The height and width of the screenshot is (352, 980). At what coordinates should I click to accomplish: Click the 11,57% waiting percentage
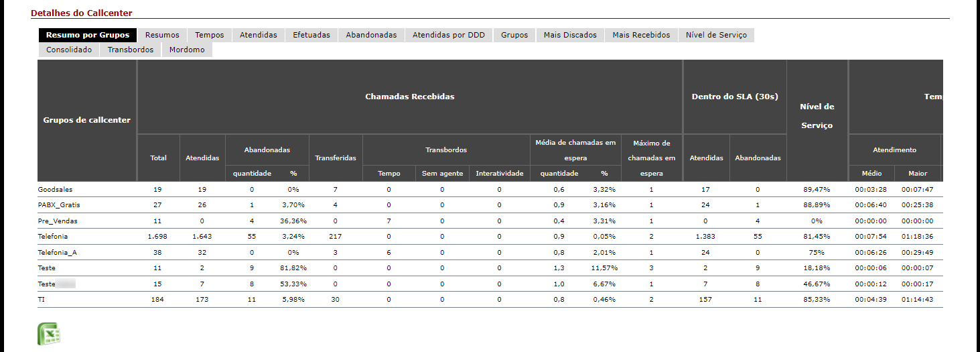(604, 268)
